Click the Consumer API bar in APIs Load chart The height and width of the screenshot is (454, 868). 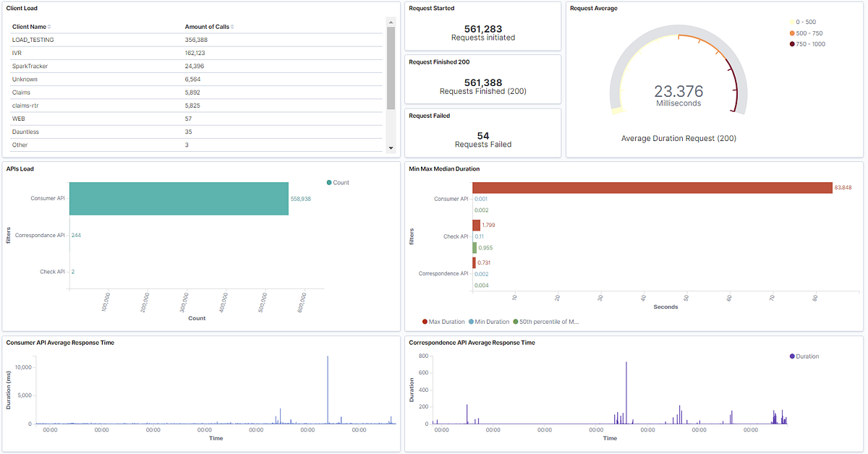tap(179, 199)
